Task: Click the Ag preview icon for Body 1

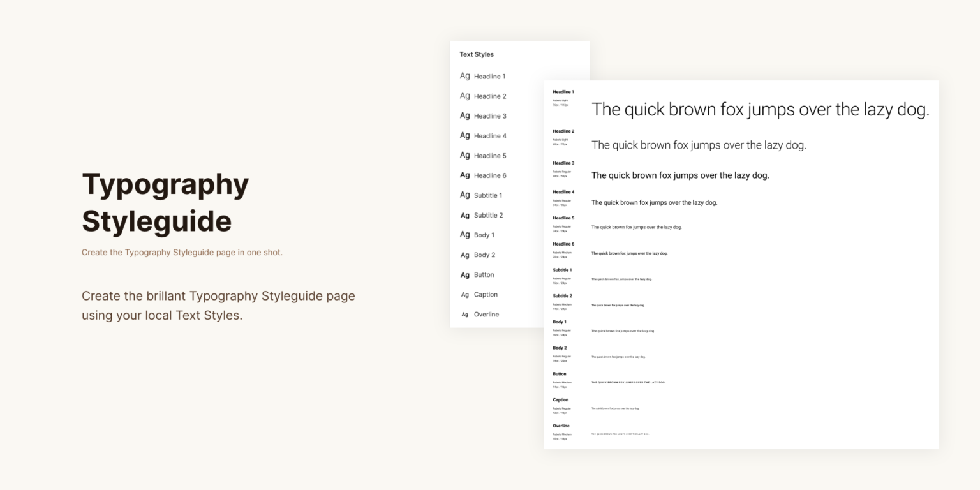Action: click(464, 234)
